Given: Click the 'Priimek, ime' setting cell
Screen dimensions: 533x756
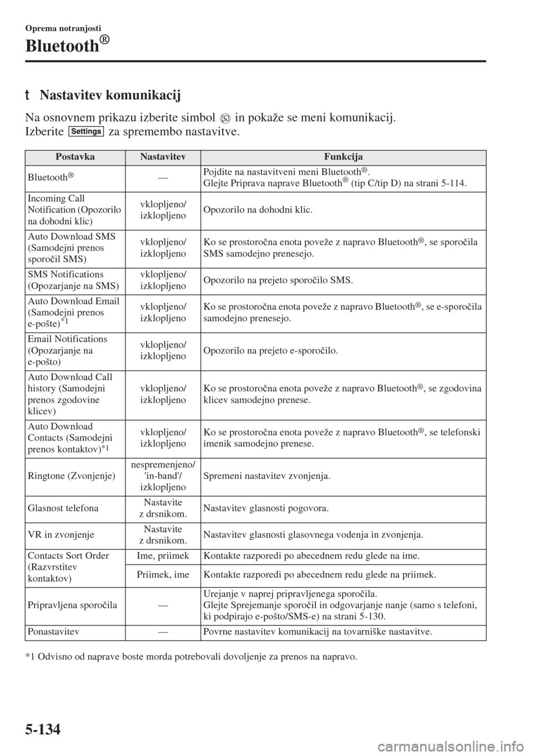Looking at the screenshot, I should tap(163, 576).
